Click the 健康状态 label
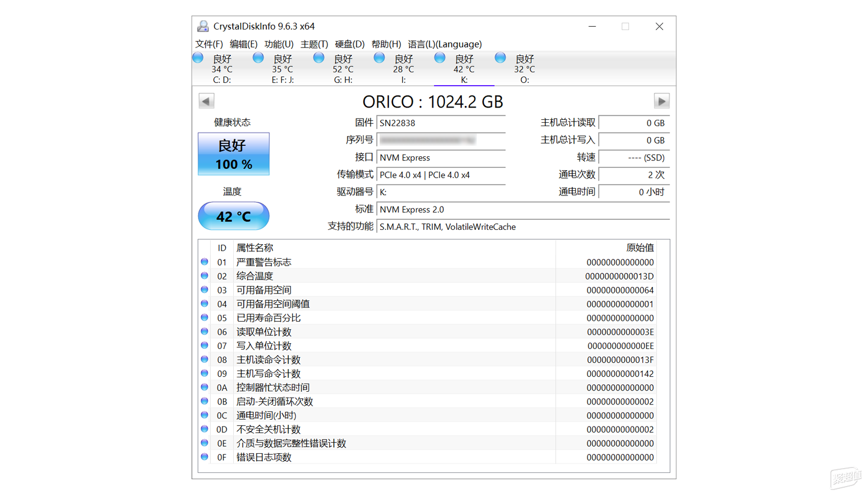This screenshot has height=496, width=868. tap(232, 122)
